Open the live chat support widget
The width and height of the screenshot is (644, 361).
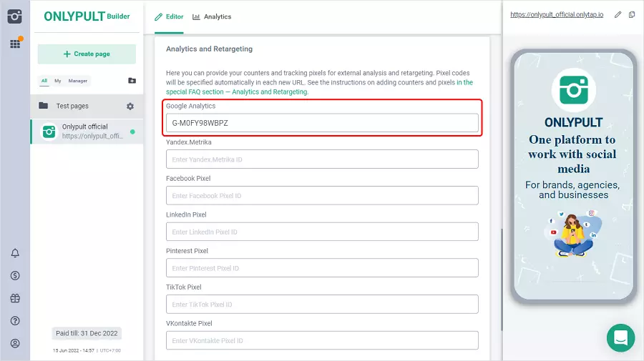coord(620,337)
